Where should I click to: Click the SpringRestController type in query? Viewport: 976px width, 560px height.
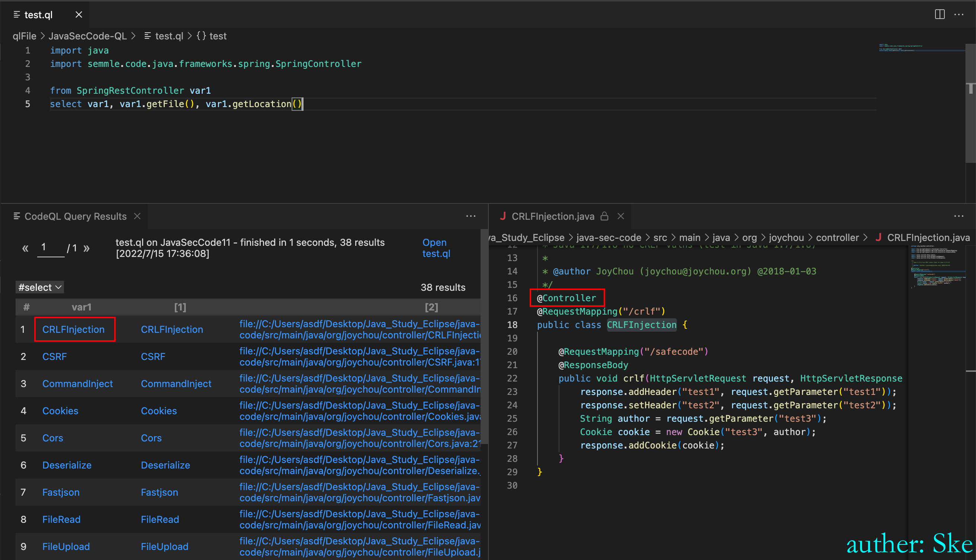pyautogui.click(x=130, y=90)
